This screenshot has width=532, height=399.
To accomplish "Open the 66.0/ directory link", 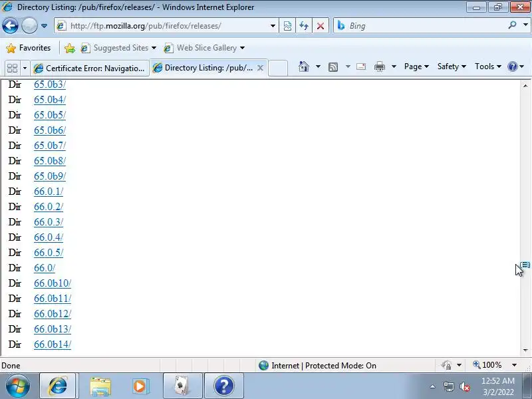I will tap(45, 268).
